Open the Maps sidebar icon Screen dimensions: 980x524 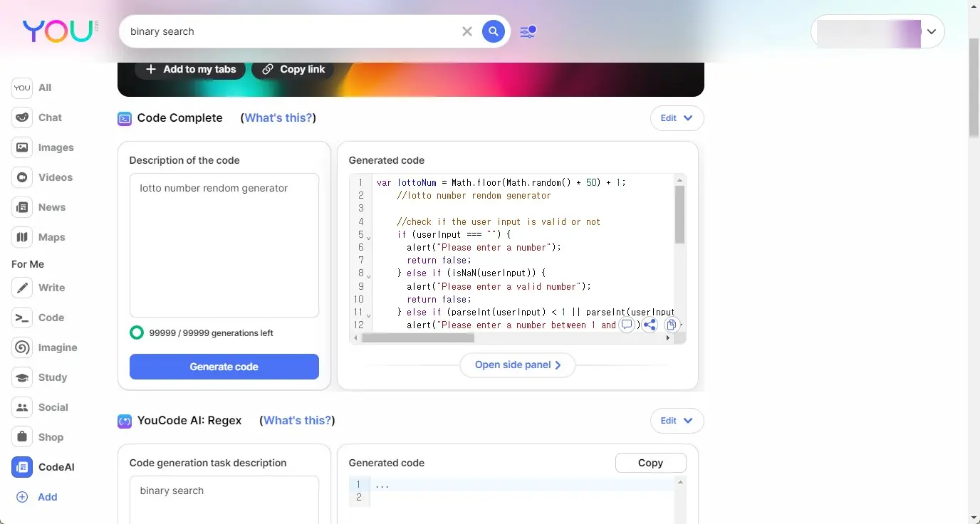click(x=22, y=237)
